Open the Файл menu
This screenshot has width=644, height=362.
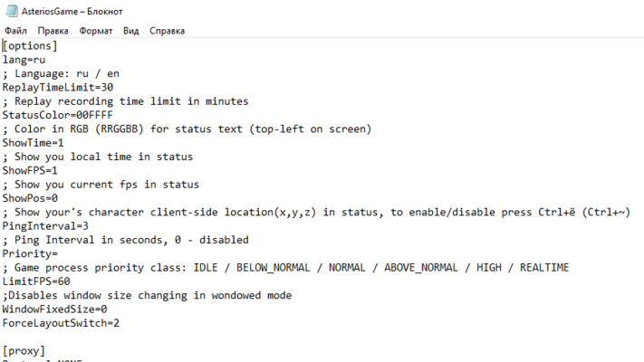point(15,30)
